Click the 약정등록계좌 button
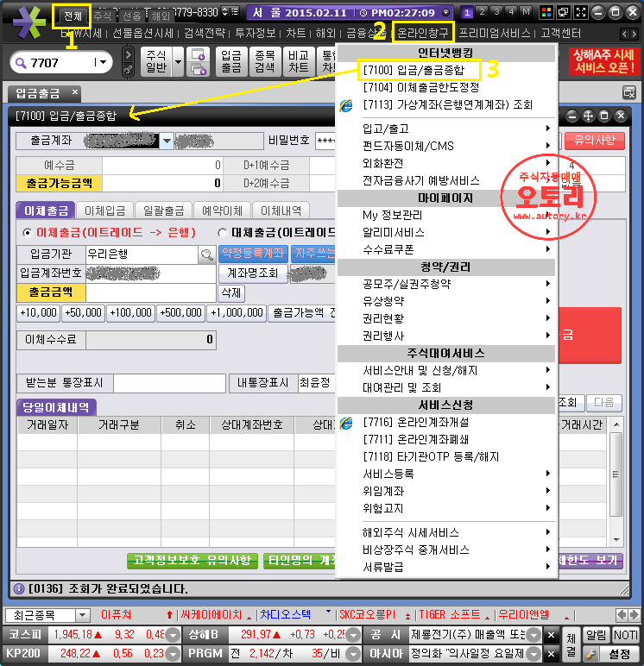The image size is (644, 666). pos(253,254)
